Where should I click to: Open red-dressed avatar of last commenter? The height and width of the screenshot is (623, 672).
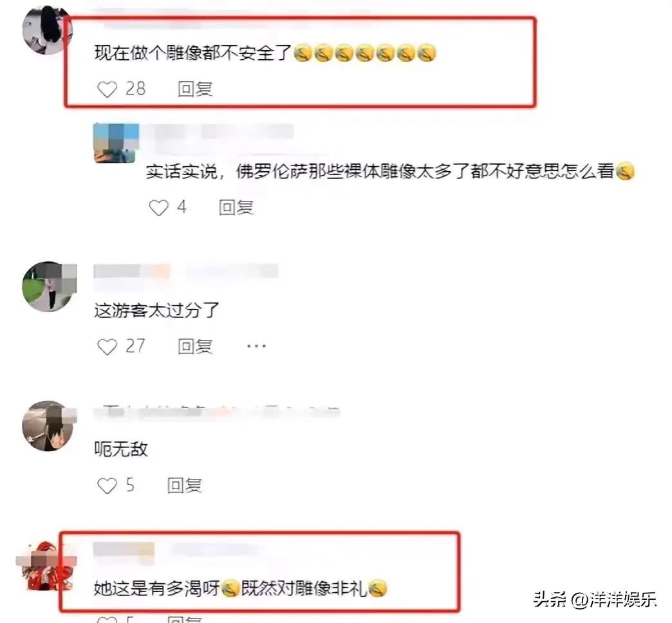pos(46,566)
